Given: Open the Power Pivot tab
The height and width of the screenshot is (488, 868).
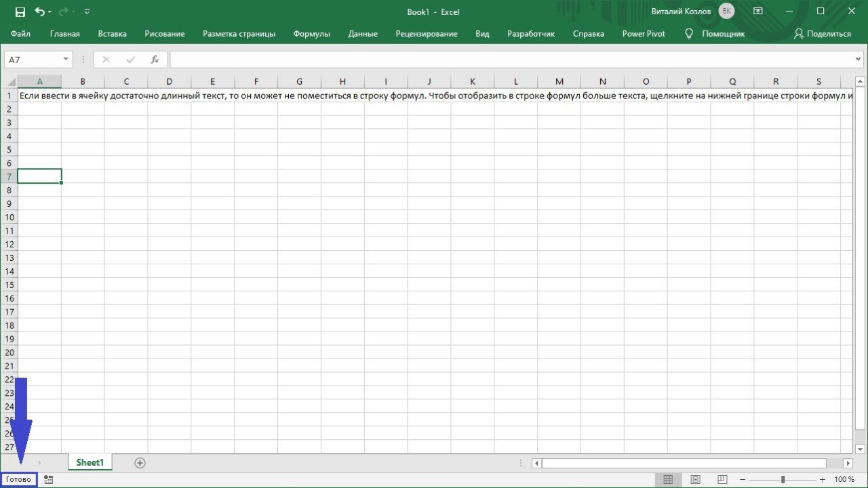Looking at the screenshot, I should [644, 34].
